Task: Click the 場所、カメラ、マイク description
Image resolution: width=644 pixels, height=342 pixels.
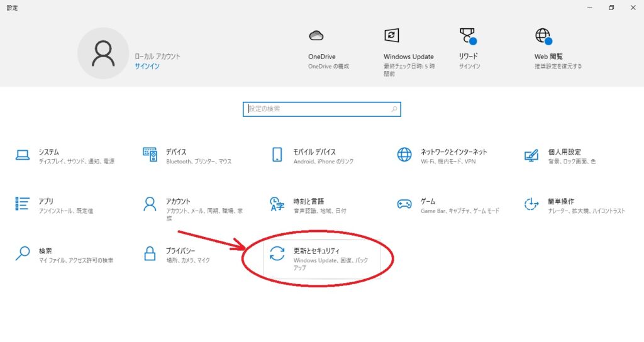Action: click(188, 260)
